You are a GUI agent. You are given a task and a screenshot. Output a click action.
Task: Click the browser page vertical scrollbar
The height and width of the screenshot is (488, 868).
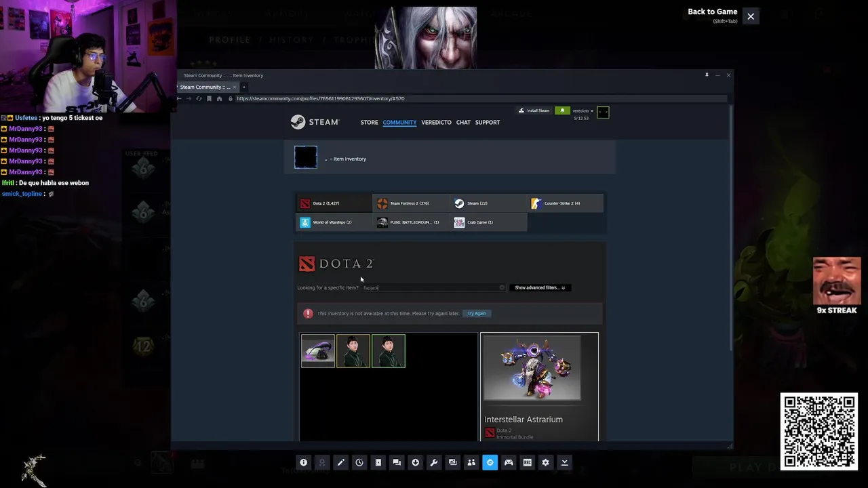(730, 227)
